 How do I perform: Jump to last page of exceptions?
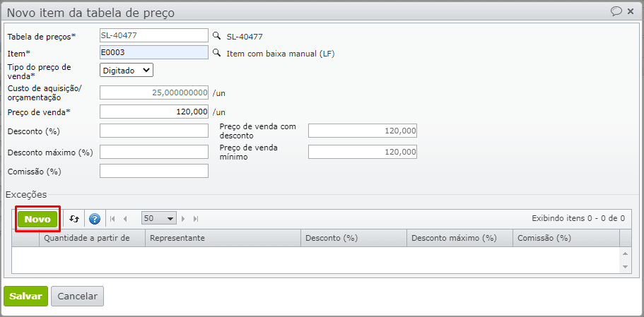(x=196, y=219)
